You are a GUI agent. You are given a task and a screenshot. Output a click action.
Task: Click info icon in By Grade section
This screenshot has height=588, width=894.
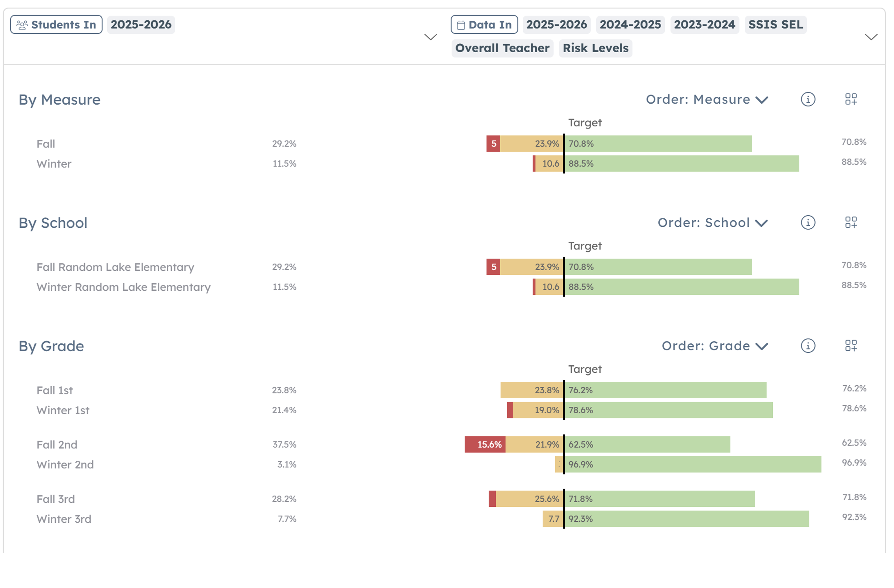tap(808, 346)
